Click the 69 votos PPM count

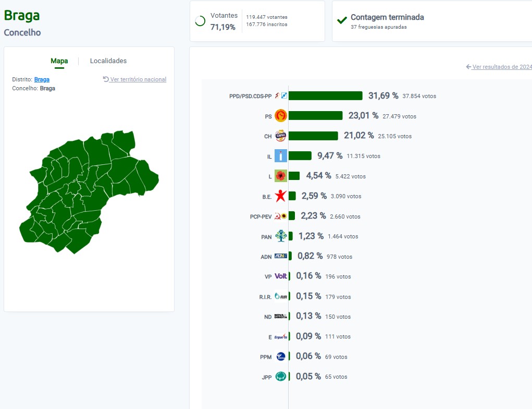[x=336, y=357]
